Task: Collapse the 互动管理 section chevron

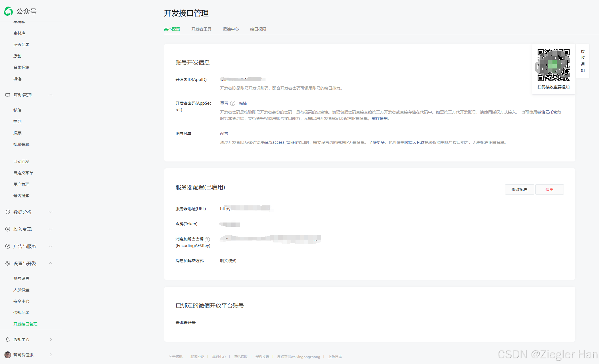Action: click(51, 95)
